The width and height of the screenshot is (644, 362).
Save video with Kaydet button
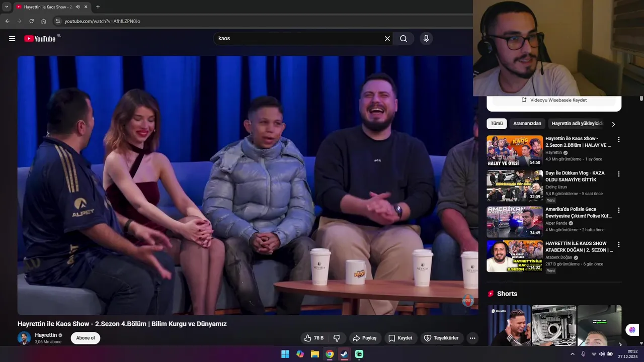[x=400, y=338]
